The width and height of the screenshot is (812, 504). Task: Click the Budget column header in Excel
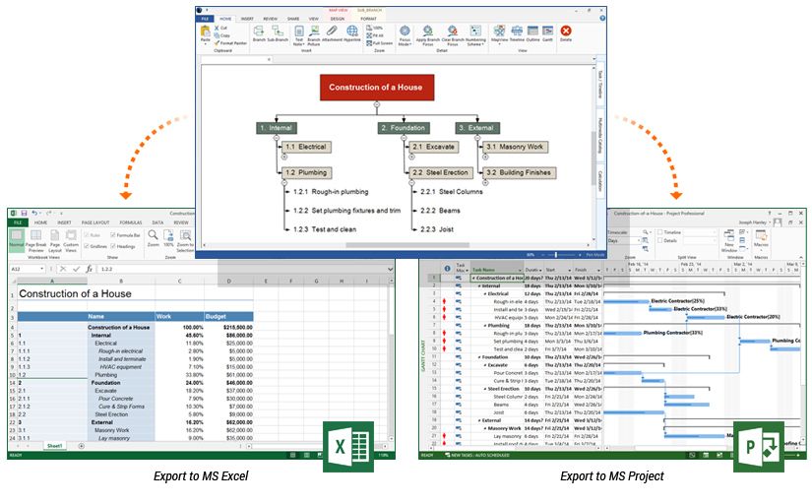(228, 317)
